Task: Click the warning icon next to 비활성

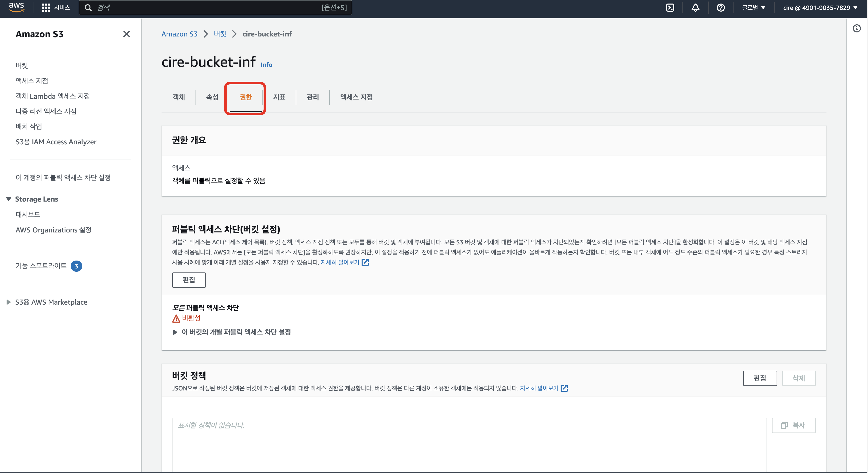Action: point(176,318)
